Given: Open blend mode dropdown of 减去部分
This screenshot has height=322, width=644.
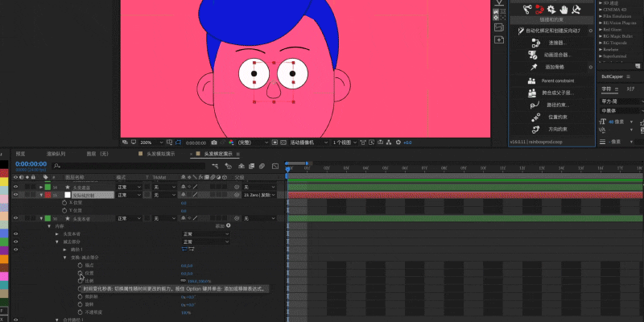Looking at the screenshot, I should (x=206, y=242).
